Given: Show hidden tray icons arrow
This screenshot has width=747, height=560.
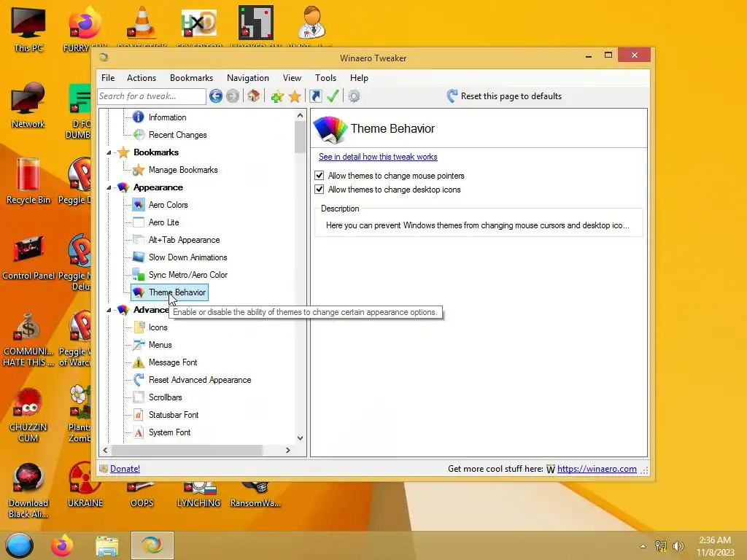Looking at the screenshot, I should click(x=643, y=546).
